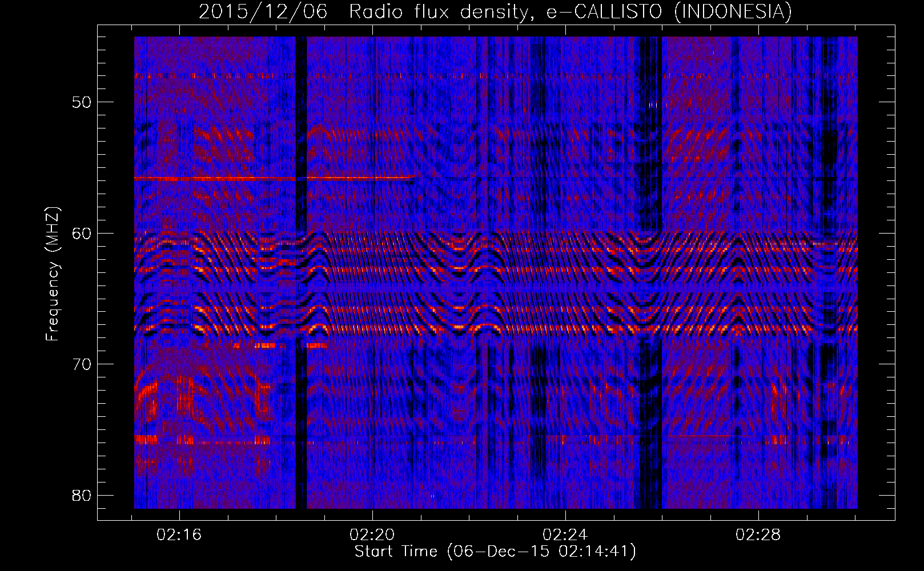Click the 02:16 time tick label
Screen dimensions: 924x571
[x=180, y=535]
